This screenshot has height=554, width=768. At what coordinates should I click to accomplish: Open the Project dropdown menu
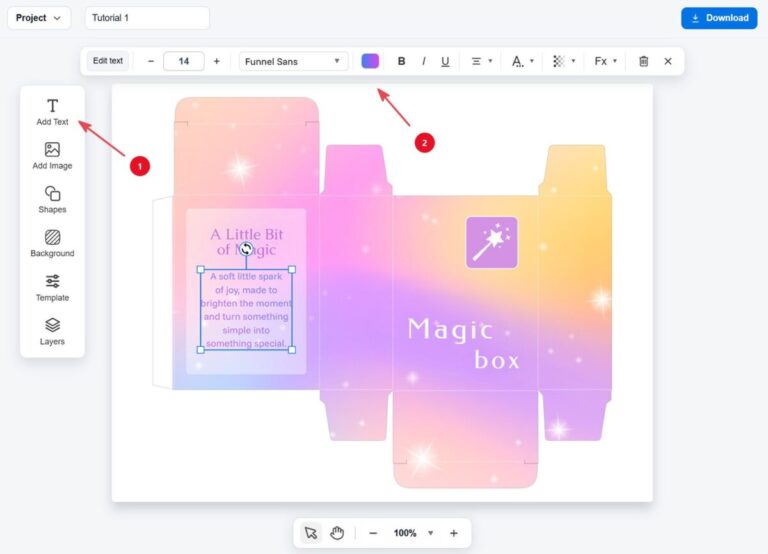tap(39, 18)
